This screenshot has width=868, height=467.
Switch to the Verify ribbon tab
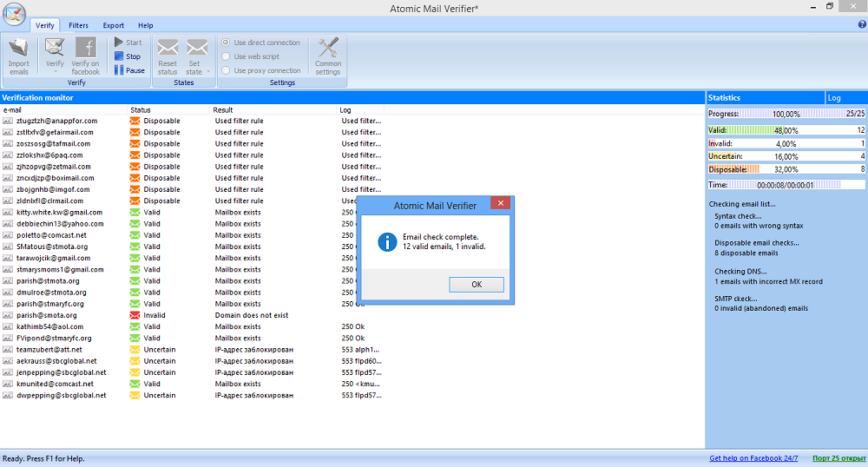[45, 25]
